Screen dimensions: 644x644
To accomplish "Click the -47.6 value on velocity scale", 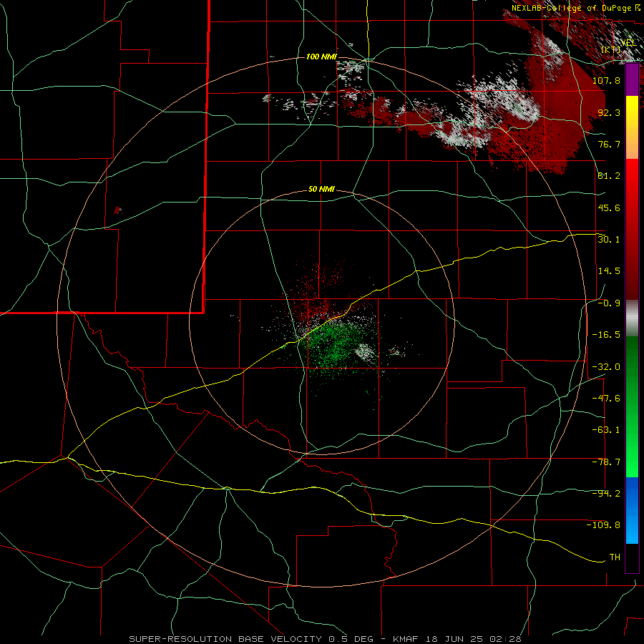I will 606,399.
